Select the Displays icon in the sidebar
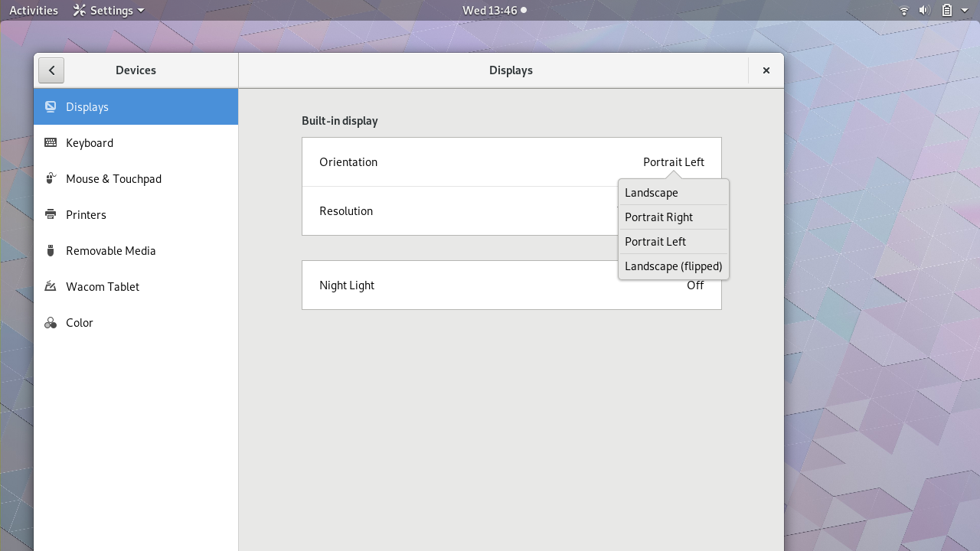 51,106
